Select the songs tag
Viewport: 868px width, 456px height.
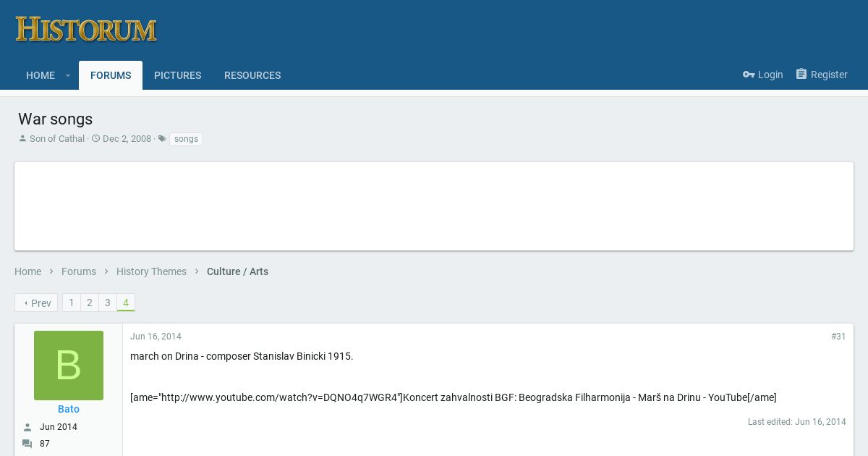[186, 139]
